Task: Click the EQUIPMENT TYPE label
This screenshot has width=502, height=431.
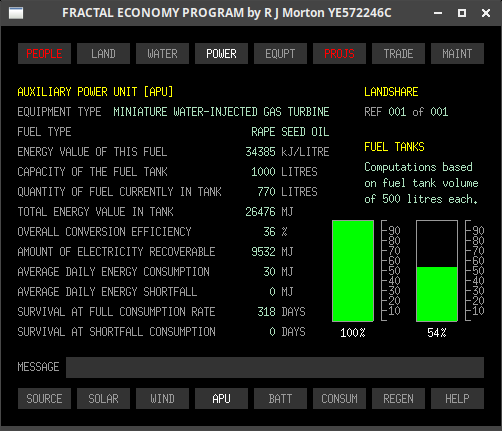Action: pos(59,112)
